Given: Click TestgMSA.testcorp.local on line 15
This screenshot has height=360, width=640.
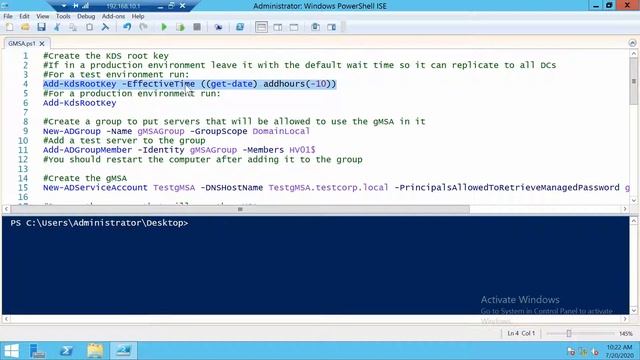Looking at the screenshot, I should [328, 187].
